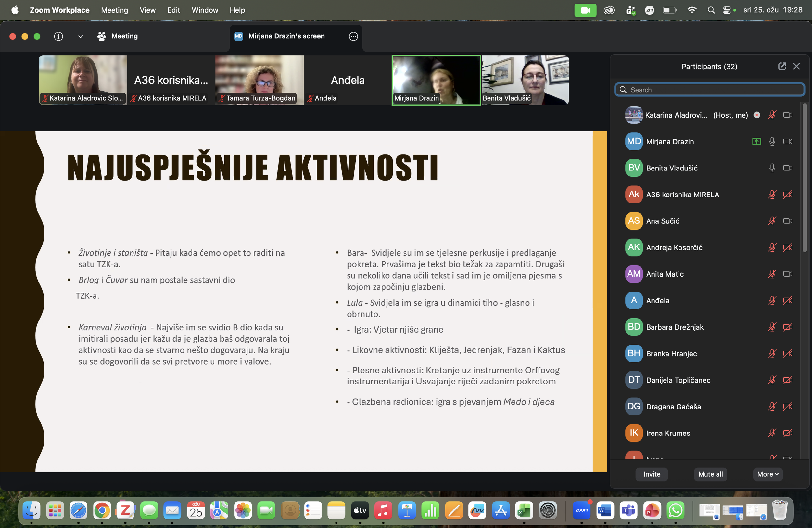
Task: Click the Wi-Fi icon in menu bar
Action: pyautogui.click(x=691, y=10)
